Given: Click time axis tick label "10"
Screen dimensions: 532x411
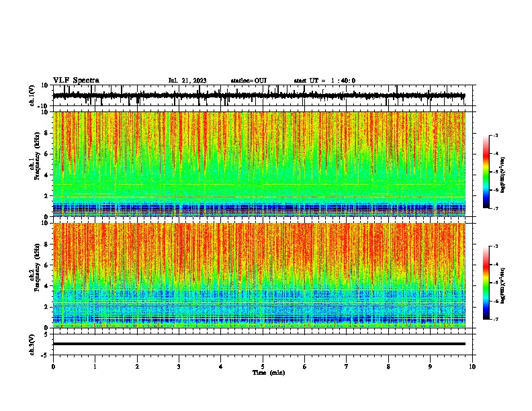Looking at the screenshot, I should tap(472, 367).
